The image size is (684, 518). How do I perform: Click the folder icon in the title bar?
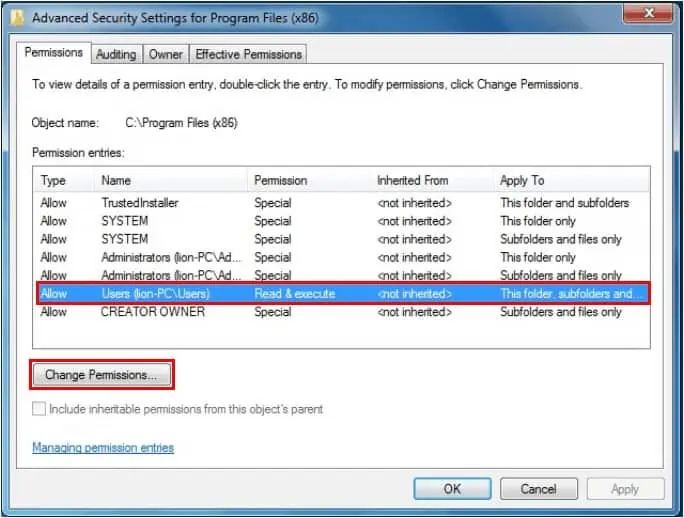tap(16, 15)
